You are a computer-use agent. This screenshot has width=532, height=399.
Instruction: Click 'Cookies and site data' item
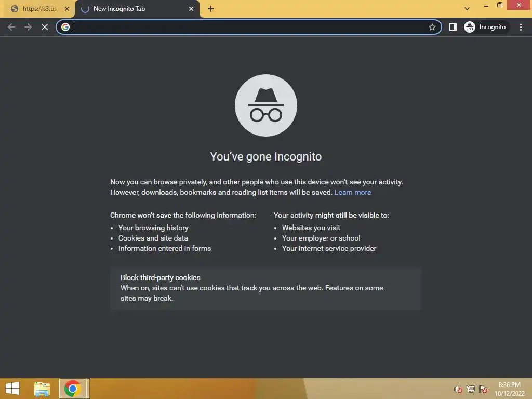(x=153, y=238)
